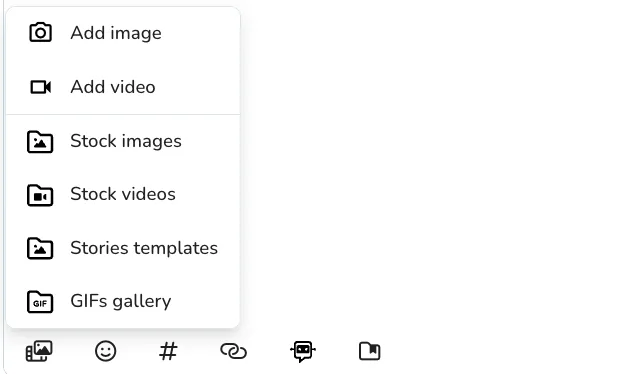The width and height of the screenshot is (626, 374).
Task: Choose Stock videos from the menu
Action: (x=123, y=194)
